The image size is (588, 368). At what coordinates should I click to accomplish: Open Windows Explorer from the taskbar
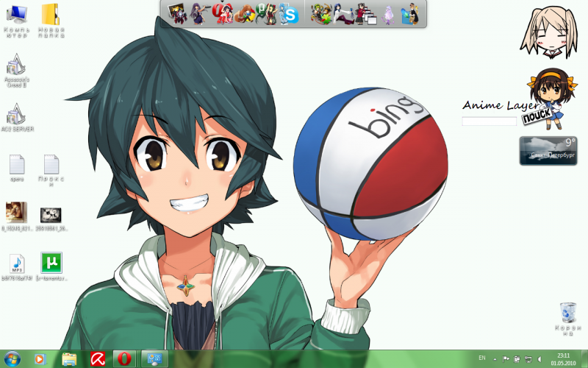point(69,359)
